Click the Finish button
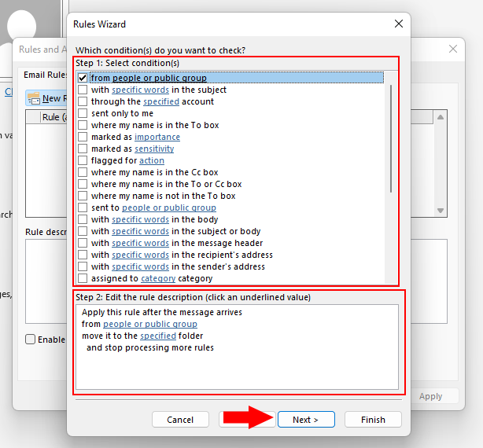 pos(373,420)
